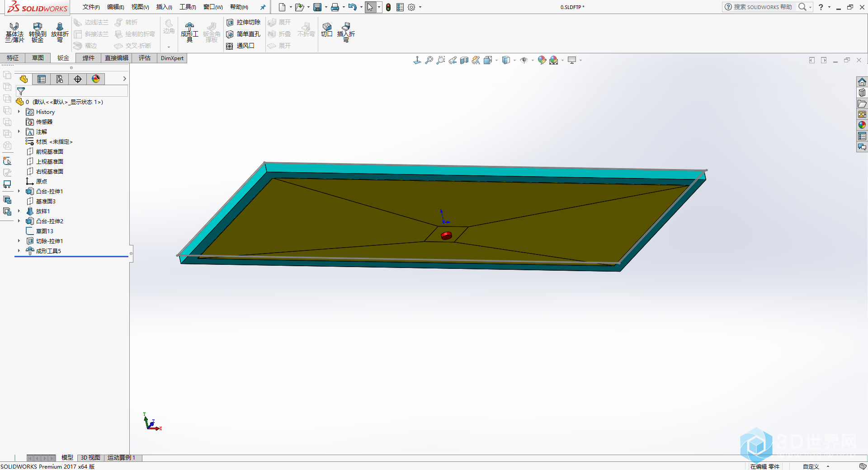Open DisplayManager tab icon

point(96,79)
